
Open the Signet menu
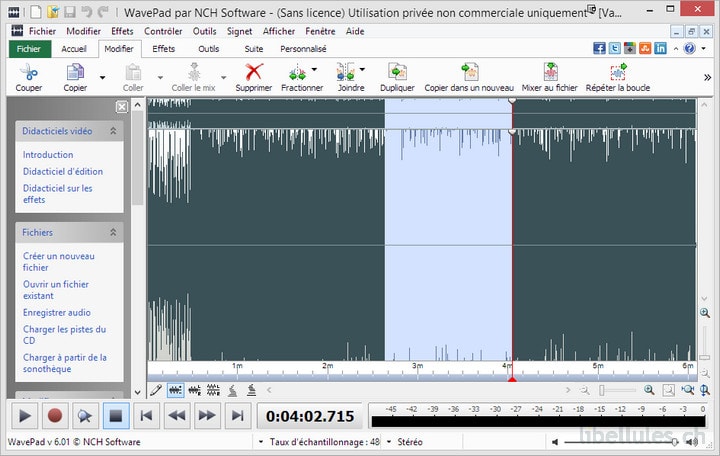[x=239, y=31]
